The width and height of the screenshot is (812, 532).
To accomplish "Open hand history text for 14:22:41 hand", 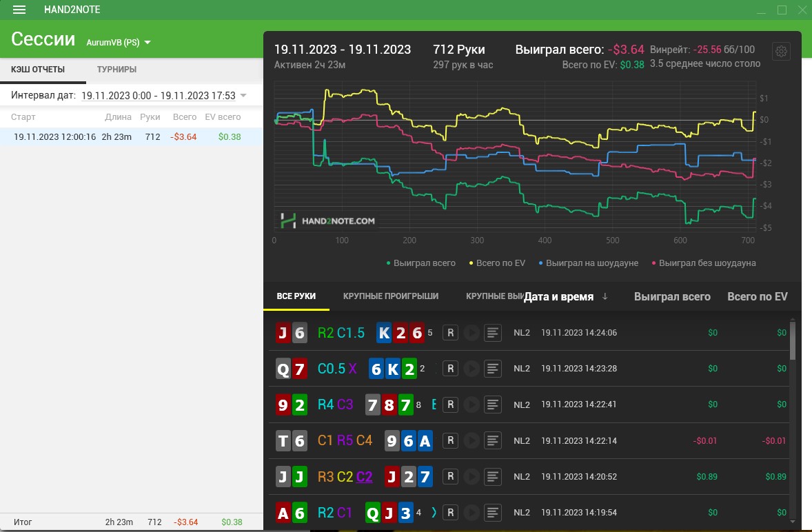I will 492,405.
